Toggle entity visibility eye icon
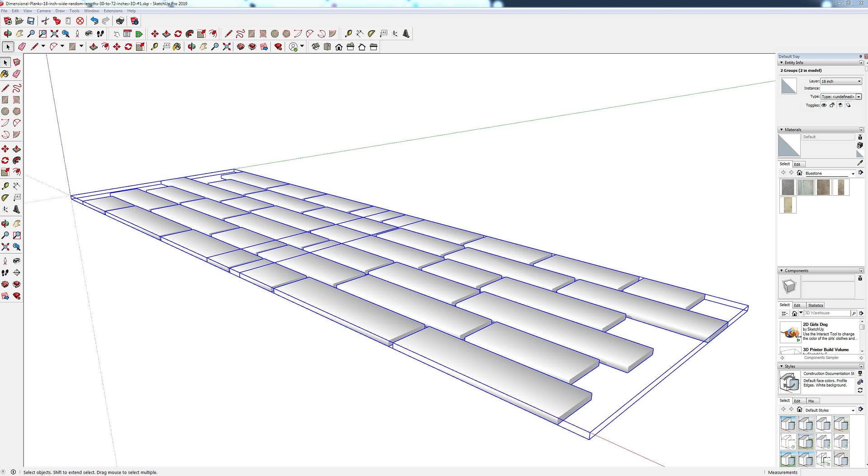868x476 pixels. coord(824,105)
